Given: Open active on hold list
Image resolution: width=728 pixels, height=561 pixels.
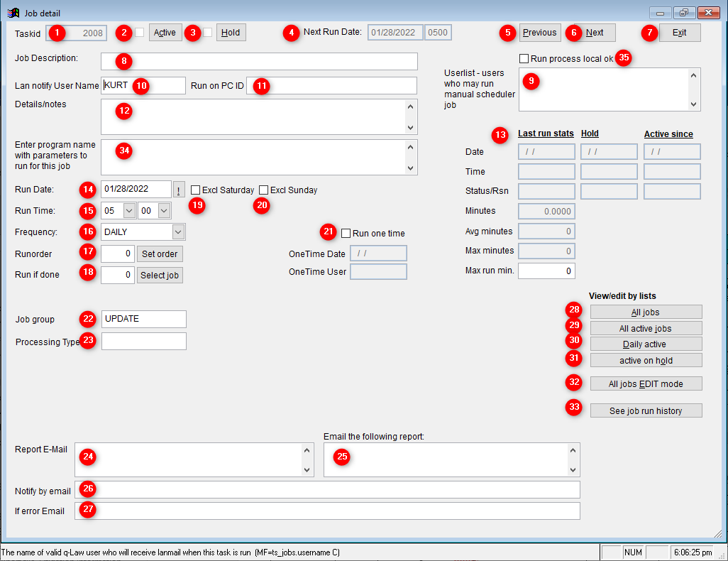Looking at the screenshot, I should tap(646, 360).
